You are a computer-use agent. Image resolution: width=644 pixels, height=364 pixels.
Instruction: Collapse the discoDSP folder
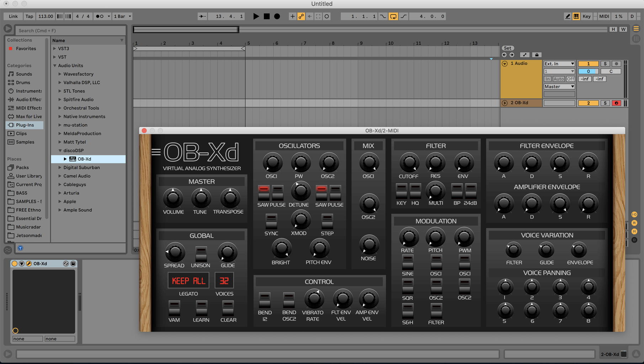[x=60, y=151]
